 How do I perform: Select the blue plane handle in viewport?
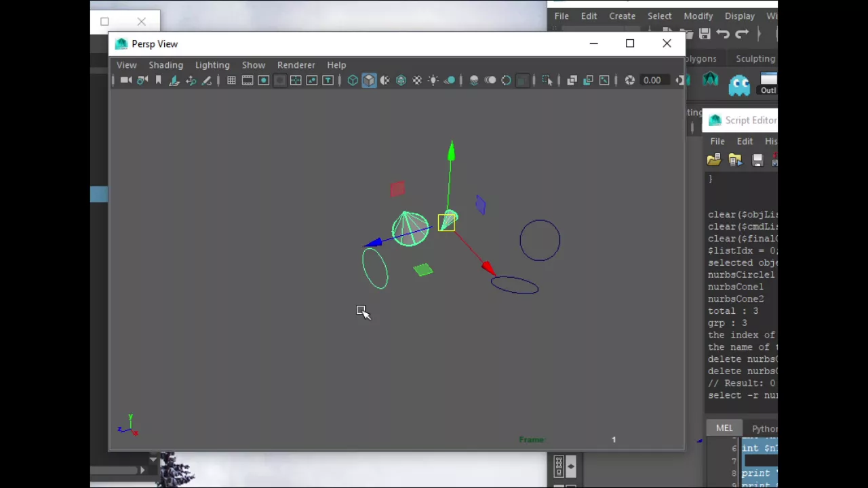pos(481,205)
